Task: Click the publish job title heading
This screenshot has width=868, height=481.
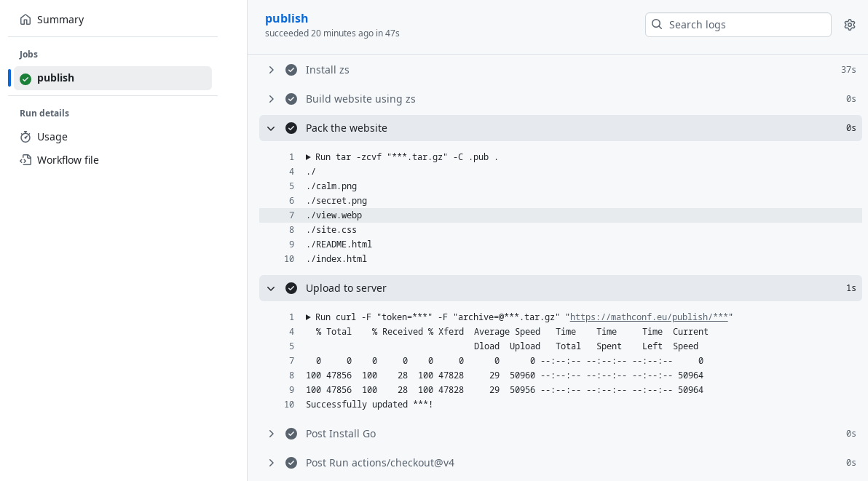Action: click(286, 18)
